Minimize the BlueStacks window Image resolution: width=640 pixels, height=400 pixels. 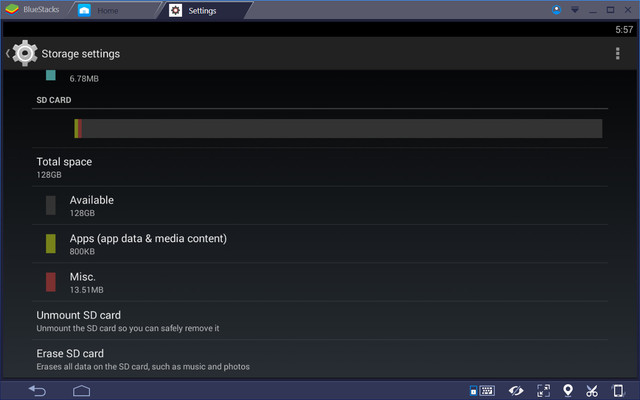[593, 11]
